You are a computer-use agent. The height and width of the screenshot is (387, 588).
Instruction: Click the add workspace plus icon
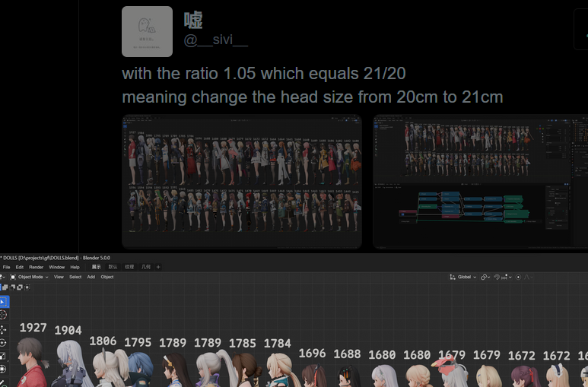coord(158,267)
